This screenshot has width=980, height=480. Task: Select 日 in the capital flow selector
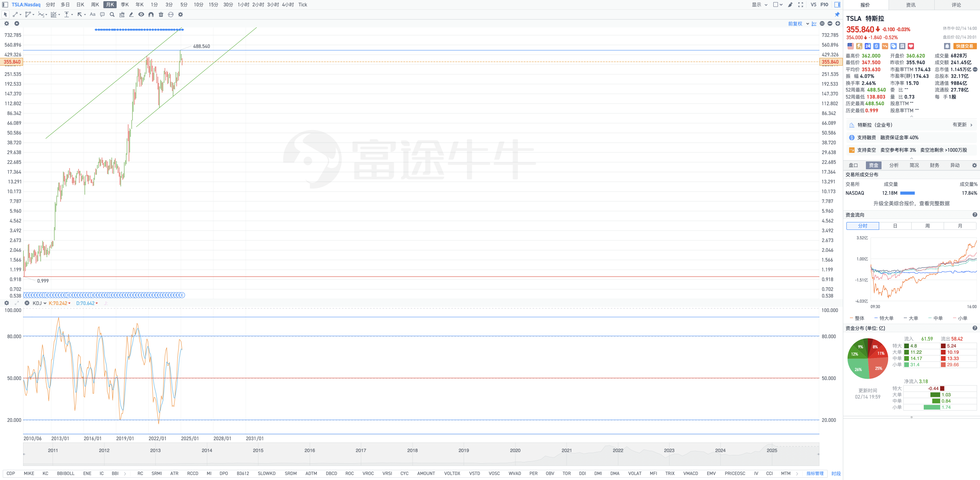pos(895,226)
